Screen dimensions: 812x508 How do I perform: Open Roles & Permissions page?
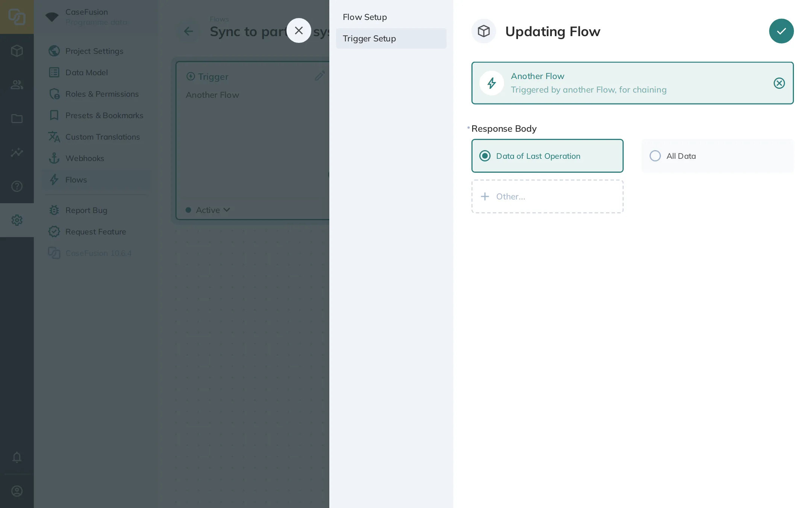96,94
